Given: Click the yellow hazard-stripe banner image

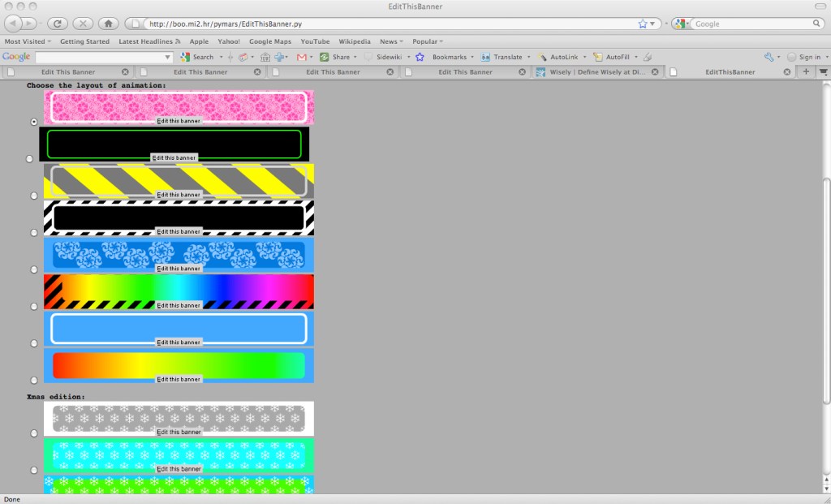Looking at the screenshot, I should coord(179,179).
